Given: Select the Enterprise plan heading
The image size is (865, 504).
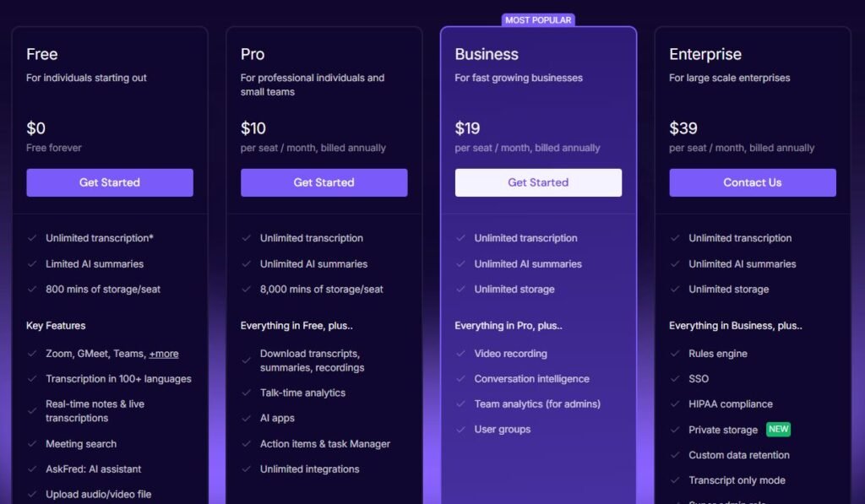Looking at the screenshot, I should [x=705, y=54].
